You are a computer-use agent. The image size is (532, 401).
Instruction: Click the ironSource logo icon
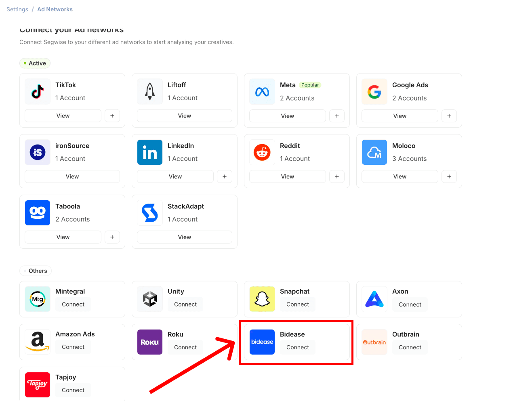point(38,152)
